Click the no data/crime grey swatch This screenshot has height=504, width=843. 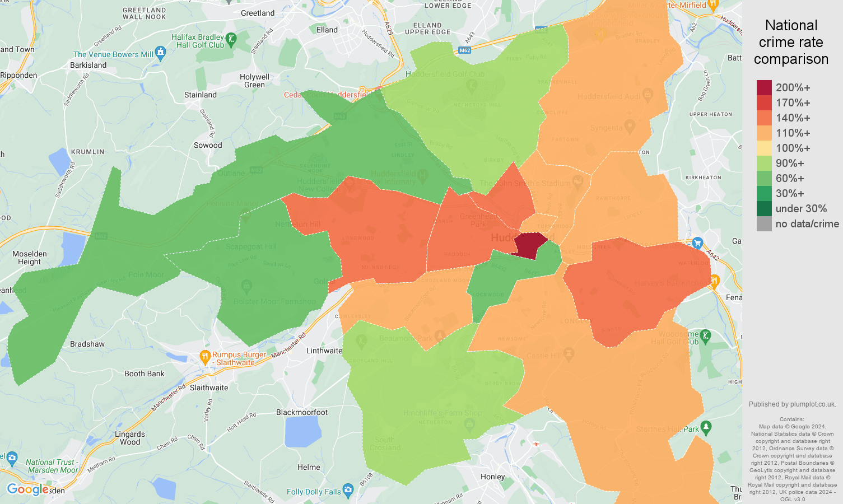coord(764,224)
